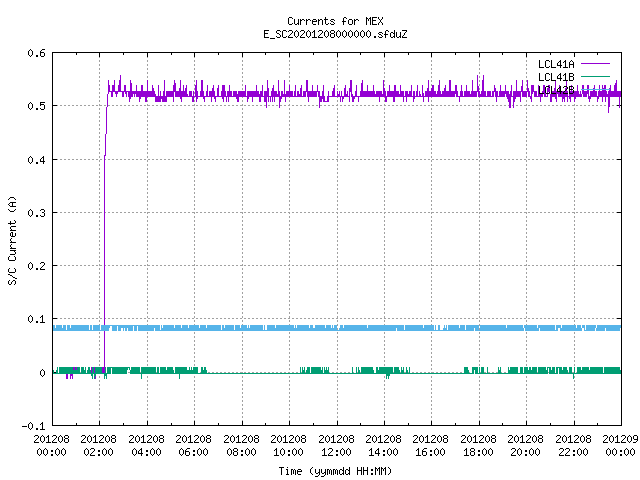Click the y-axis tick value 0.1

point(37,319)
